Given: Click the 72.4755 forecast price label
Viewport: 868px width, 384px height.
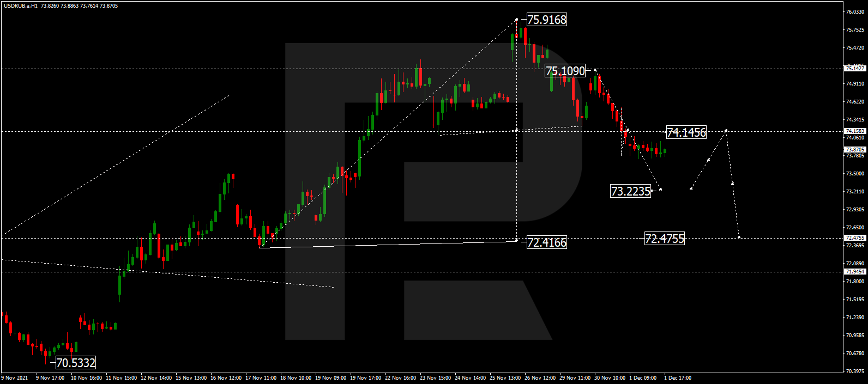Looking at the screenshot, I should tap(664, 239).
